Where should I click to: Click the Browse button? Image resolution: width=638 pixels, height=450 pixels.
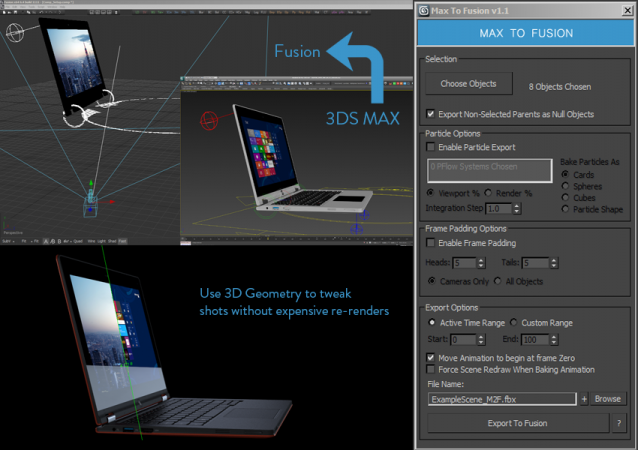point(608,399)
